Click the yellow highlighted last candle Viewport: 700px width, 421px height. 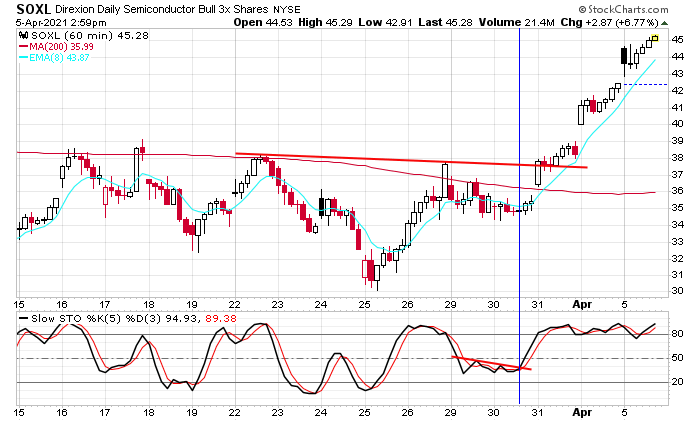tap(655, 38)
